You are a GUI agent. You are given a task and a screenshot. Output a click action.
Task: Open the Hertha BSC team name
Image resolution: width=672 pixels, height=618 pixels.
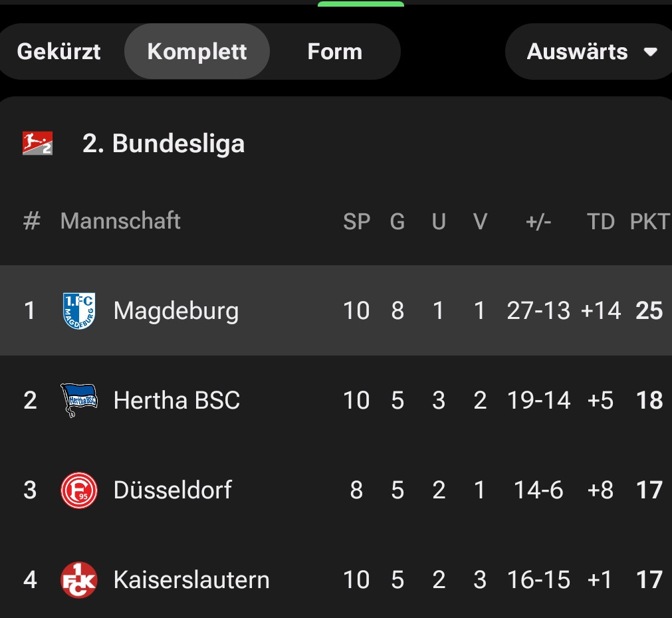[x=176, y=400]
